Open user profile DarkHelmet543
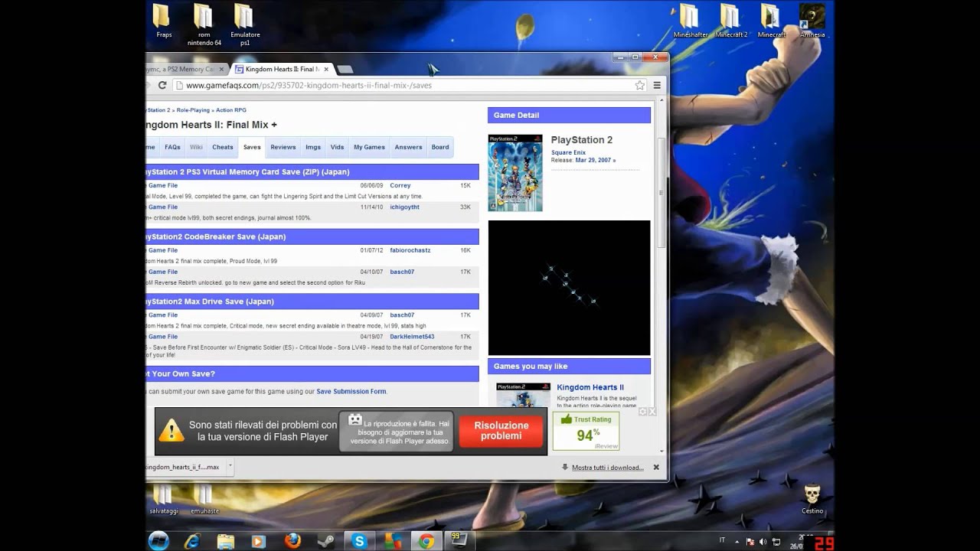 412,337
